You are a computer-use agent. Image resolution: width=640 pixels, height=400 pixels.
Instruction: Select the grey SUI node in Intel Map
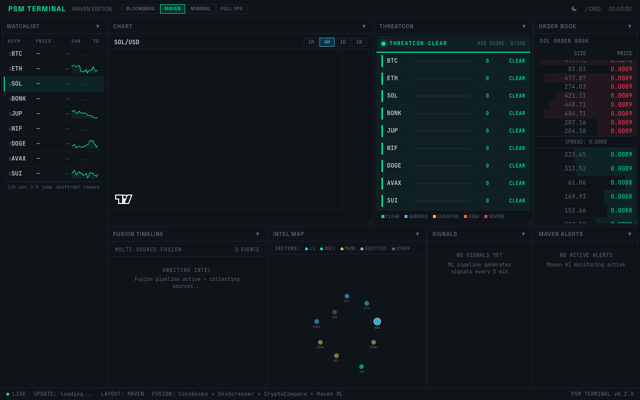[x=334, y=312]
